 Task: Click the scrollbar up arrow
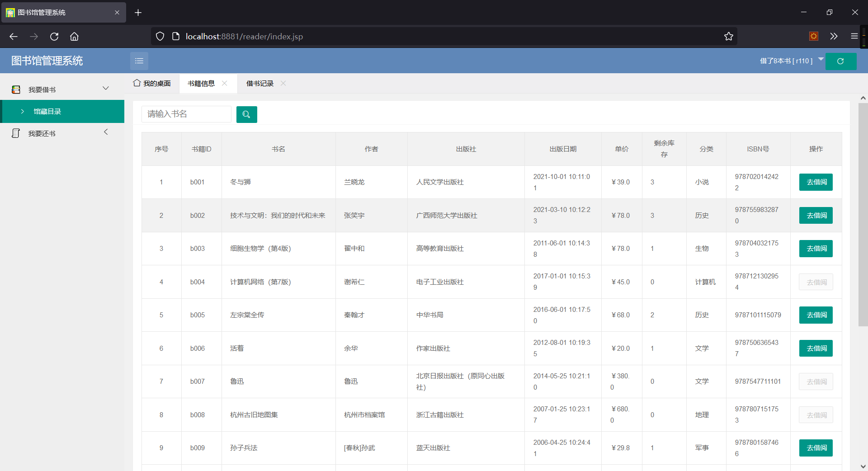(x=863, y=98)
